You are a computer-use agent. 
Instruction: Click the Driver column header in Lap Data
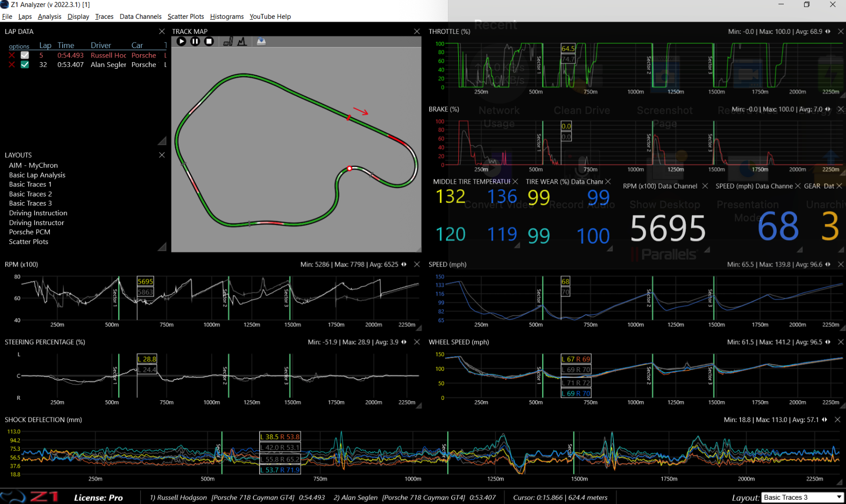pyautogui.click(x=101, y=45)
